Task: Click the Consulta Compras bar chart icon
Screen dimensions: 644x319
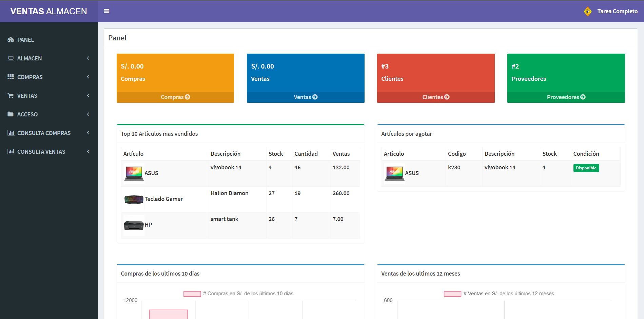Action: click(11, 133)
